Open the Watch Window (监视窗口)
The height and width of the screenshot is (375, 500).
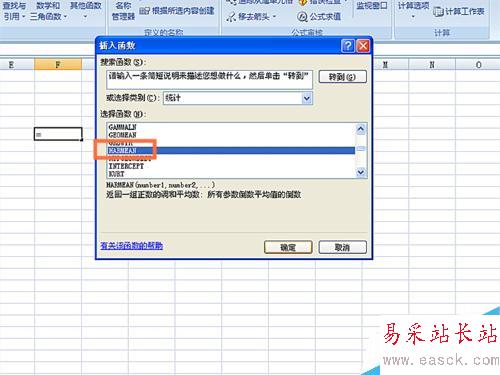coord(372,6)
